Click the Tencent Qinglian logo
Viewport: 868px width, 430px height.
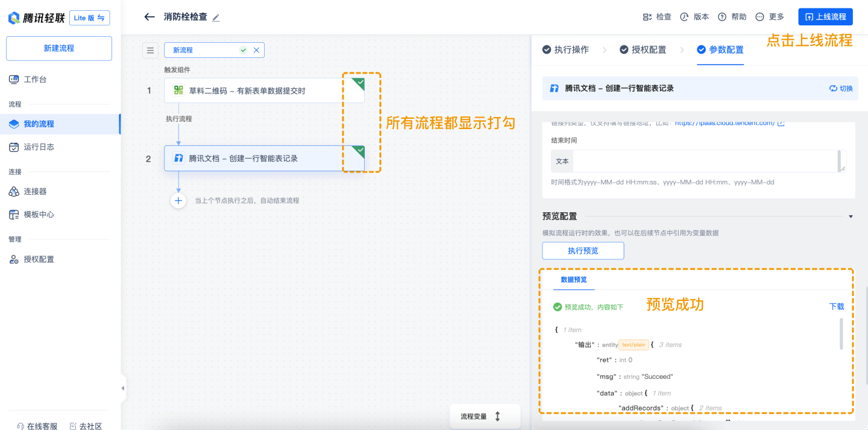click(36, 17)
